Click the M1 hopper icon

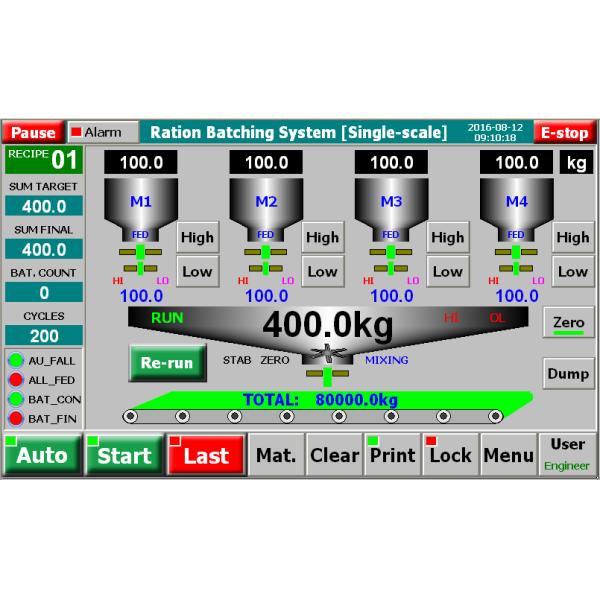[x=141, y=210]
